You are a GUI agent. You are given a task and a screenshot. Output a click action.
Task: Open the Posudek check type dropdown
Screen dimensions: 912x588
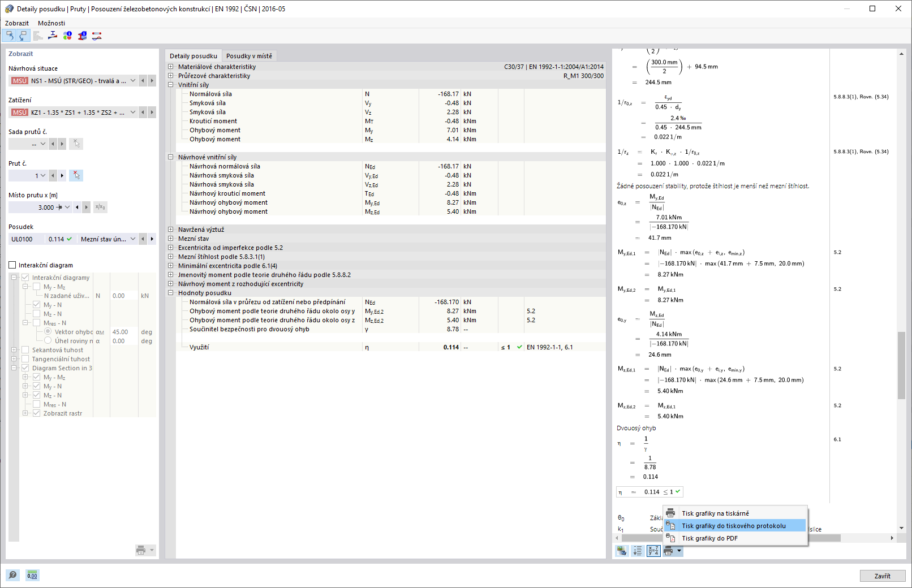[x=133, y=239]
